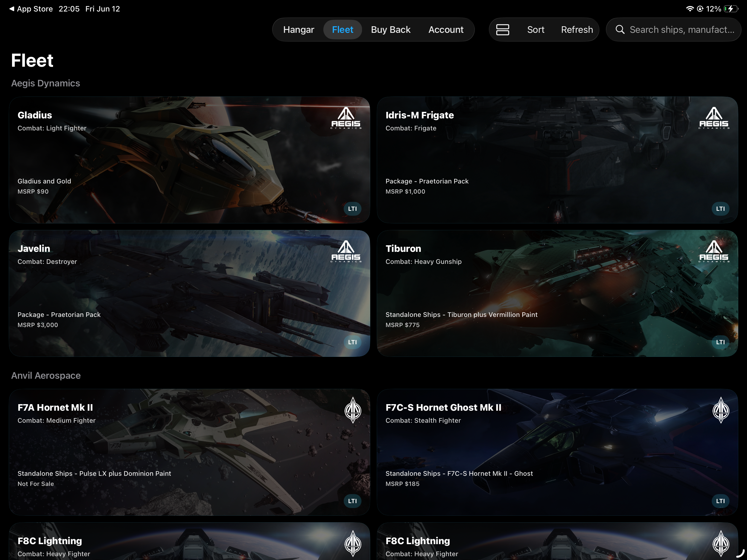The image size is (747, 560).
Task: Click 'Not For Sale' on F7A Hornet card
Action: 36,484
